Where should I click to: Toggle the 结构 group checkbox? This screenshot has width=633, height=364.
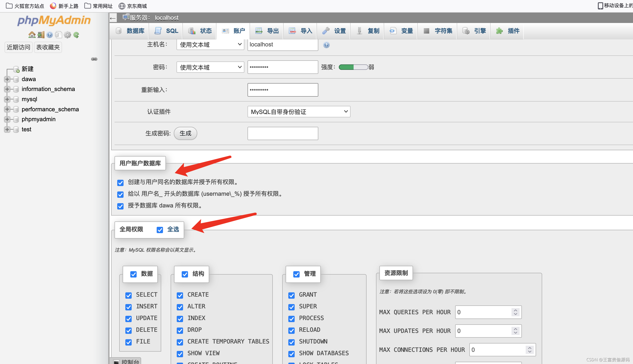pos(185,274)
